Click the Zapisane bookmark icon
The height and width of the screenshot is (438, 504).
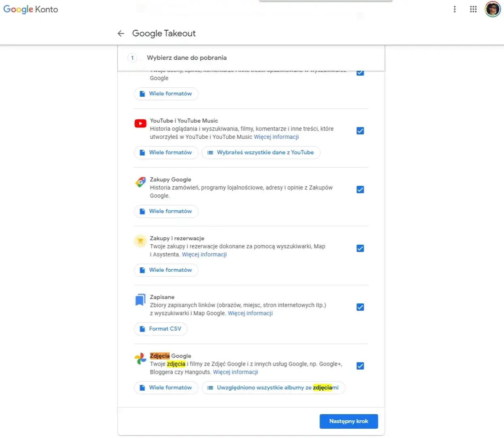pyautogui.click(x=140, y=299)
